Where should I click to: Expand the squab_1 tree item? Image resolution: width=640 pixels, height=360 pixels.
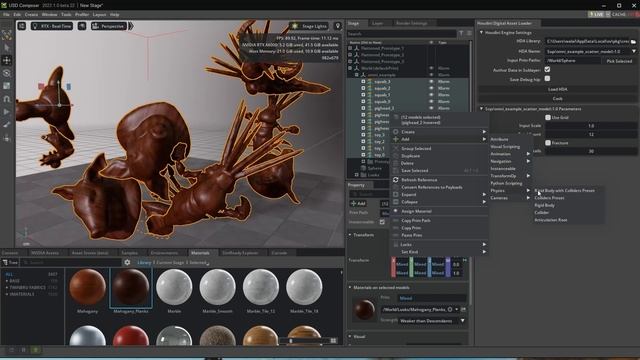tap(363, 95)
